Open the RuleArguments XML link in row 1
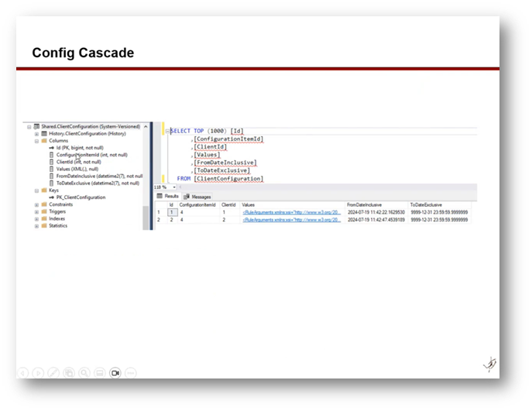Viewport: 532px width, 411px height. pos(291,212)
